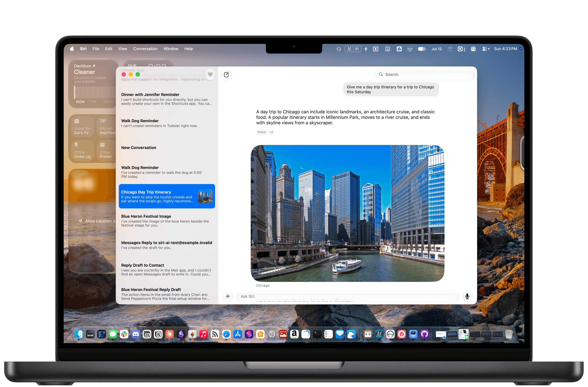The image size is (588, 387).
Task: Toggle Office Printer outlet in Home widget
Action: click(x=106, y=151)
